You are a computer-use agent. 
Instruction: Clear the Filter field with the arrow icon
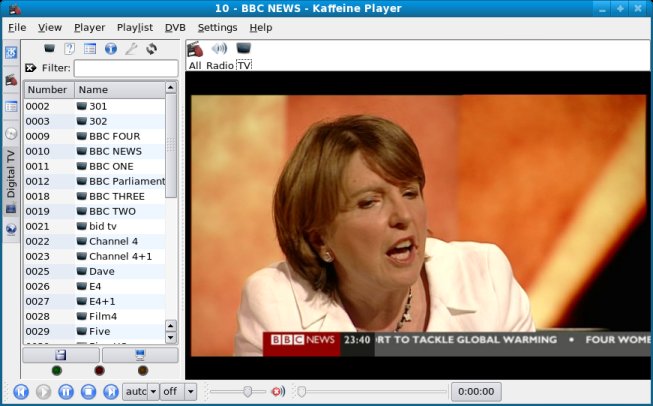tap(31, 68)
